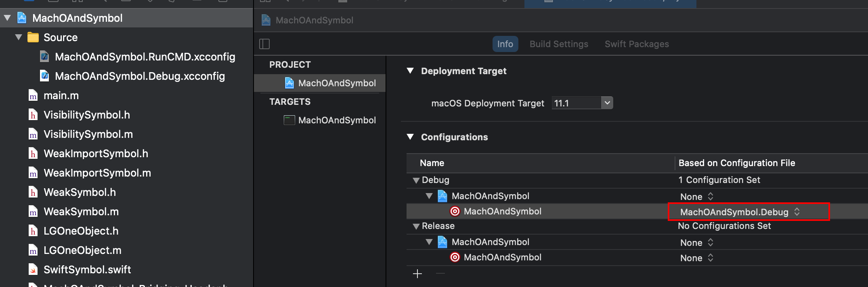Collapse the Debug configuration row
The height and width of the screenshot is (287, 868).
click(x=416, y=180)
